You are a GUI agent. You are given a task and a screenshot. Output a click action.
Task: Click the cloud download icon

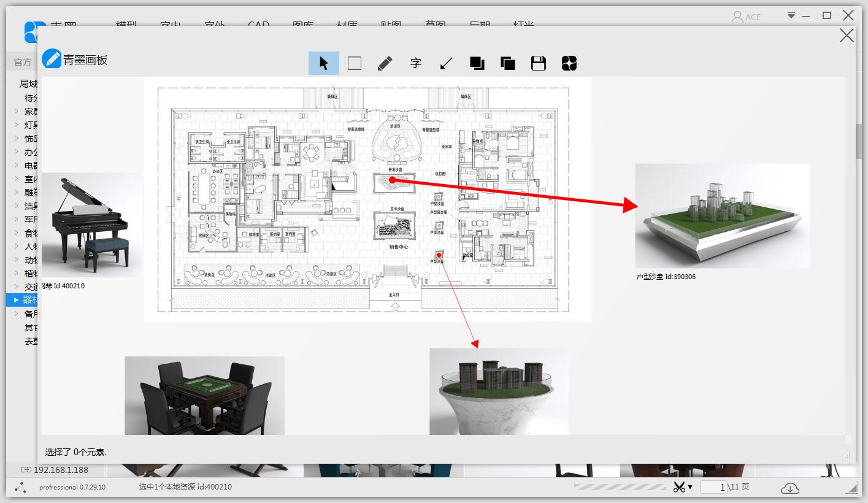(x=790, y=488)
